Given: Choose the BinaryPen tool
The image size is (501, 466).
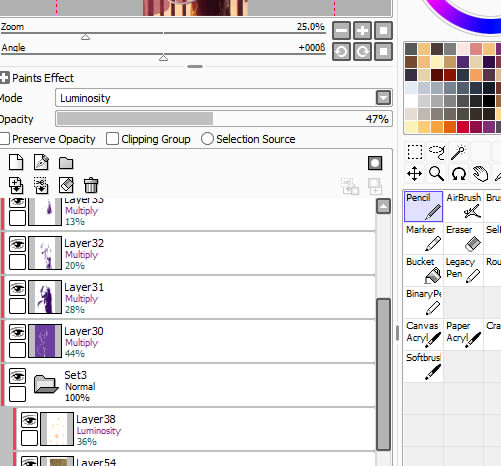Looking at the screenshot, I should [x=423, y=303].
